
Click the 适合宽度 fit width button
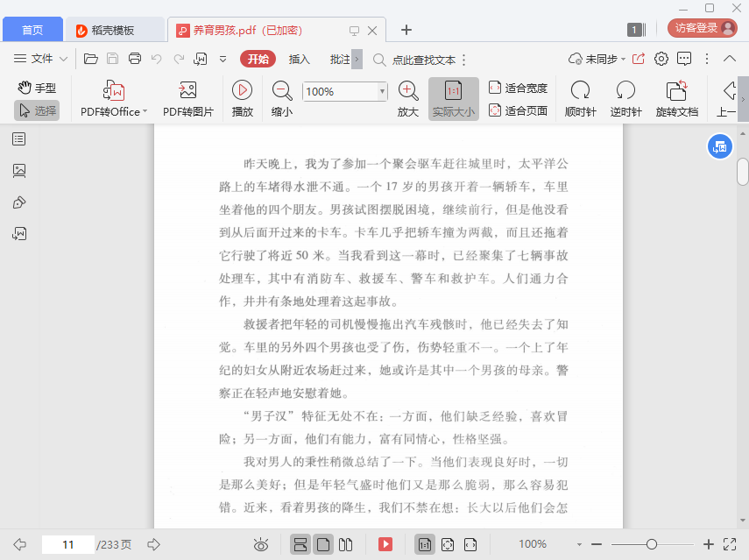click(518, 88)
